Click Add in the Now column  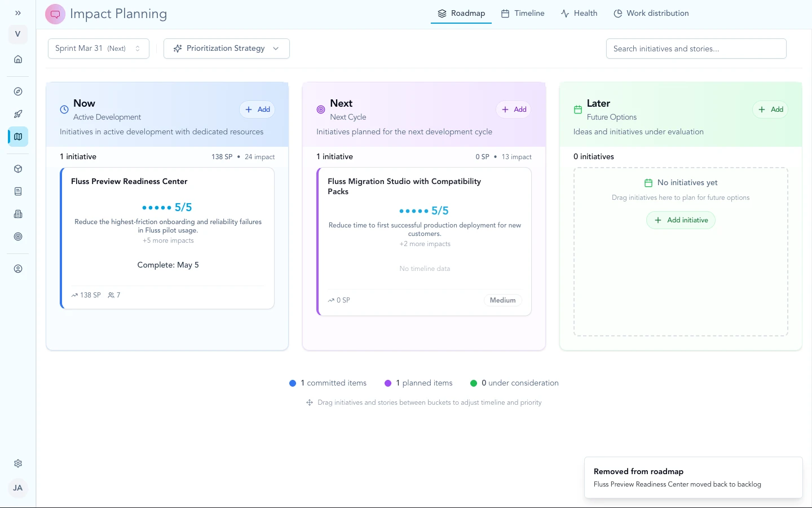258,110
